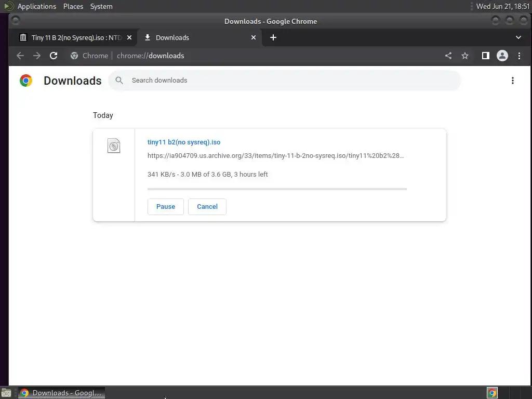
Task: Click the ISO disc file icon
Action: 114,145
